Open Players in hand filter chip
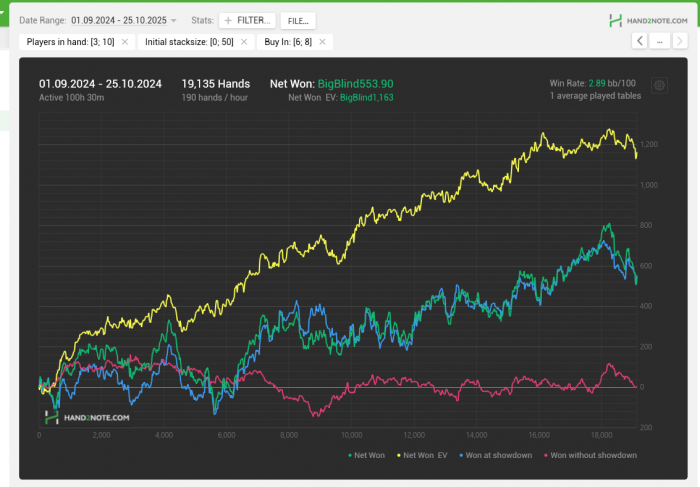The width and height of the screenshot is (700, 487). [x=71, y=42]
